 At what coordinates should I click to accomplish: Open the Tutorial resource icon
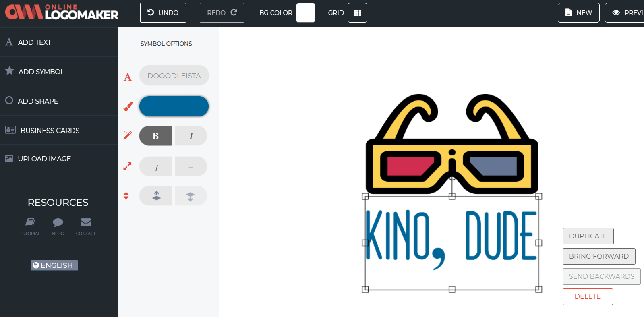coord(30,222)
